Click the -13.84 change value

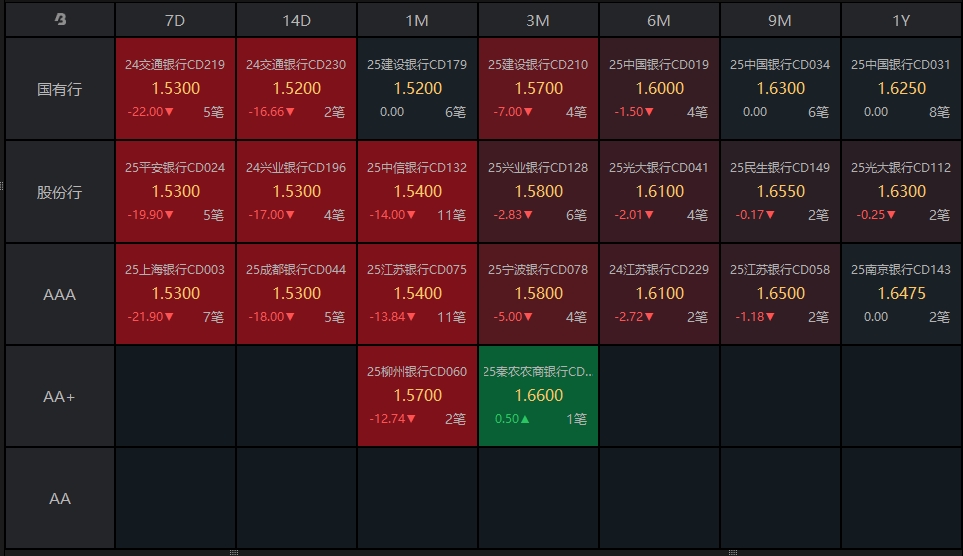[392, 317]
